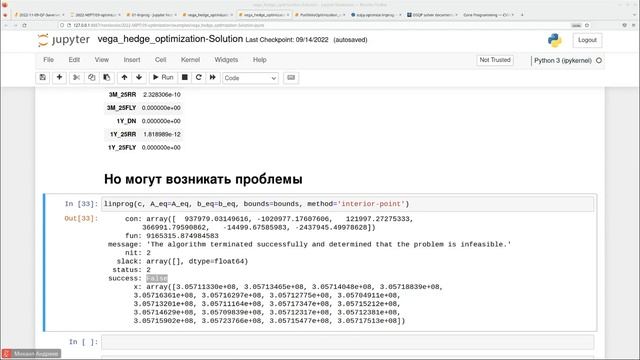Open the Widgets menu
The height and width of the screenshot is (360, 640).
pos(226,60)
